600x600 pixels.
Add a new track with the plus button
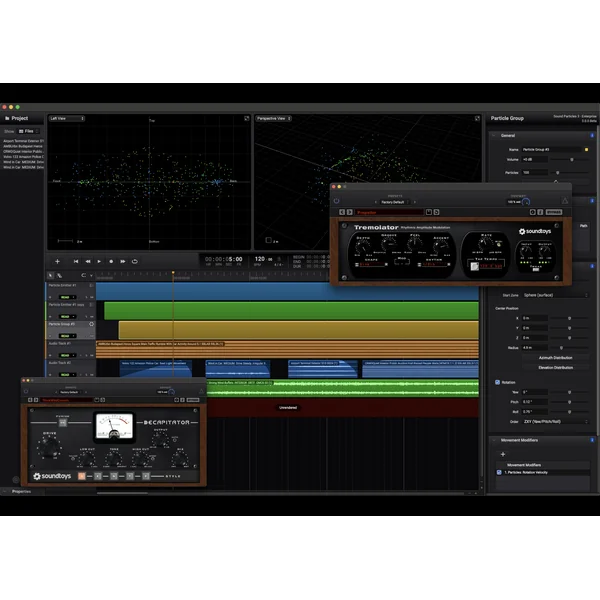click(x=57, y=261)
